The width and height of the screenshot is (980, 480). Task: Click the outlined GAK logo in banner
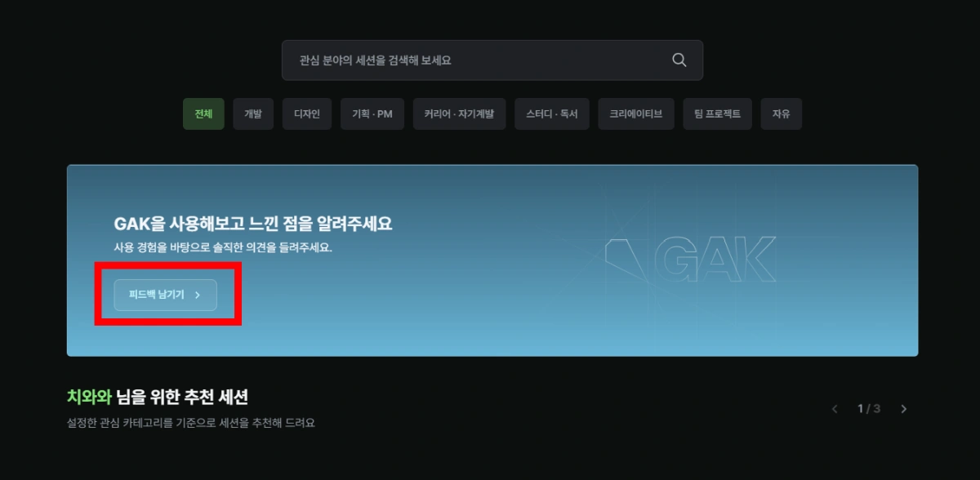click(691, 261)
